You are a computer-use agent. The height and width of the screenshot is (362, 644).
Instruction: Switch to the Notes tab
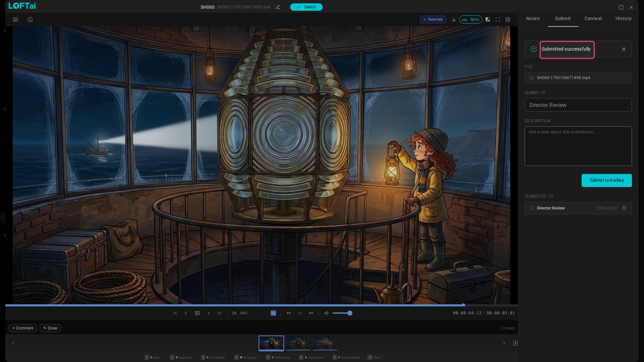pyautogui.click(x=533, y=19)
